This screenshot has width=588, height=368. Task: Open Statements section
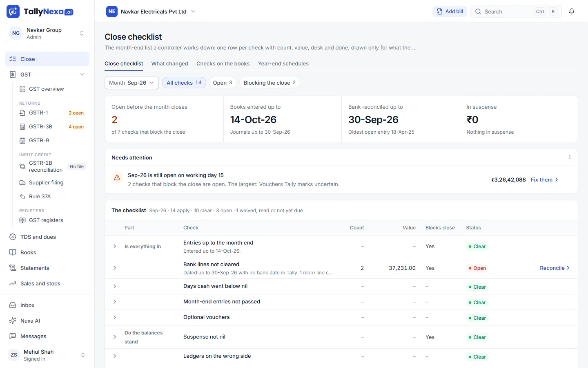point(47,268)
